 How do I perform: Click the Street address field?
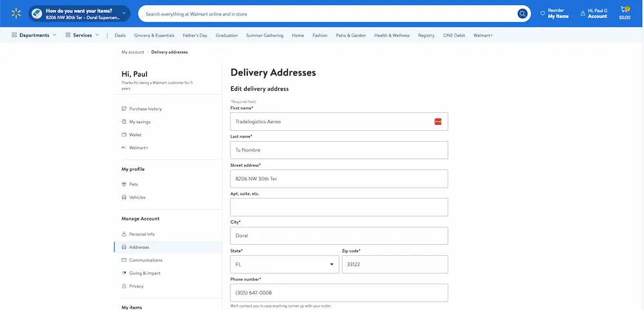[x=339, y=179]
